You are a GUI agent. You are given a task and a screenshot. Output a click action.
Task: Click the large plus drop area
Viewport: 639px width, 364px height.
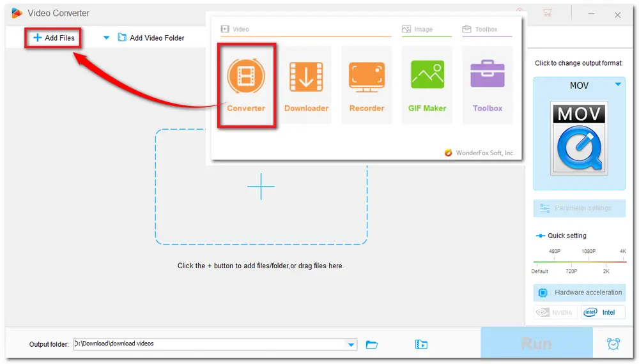click(x=261, y=187)
